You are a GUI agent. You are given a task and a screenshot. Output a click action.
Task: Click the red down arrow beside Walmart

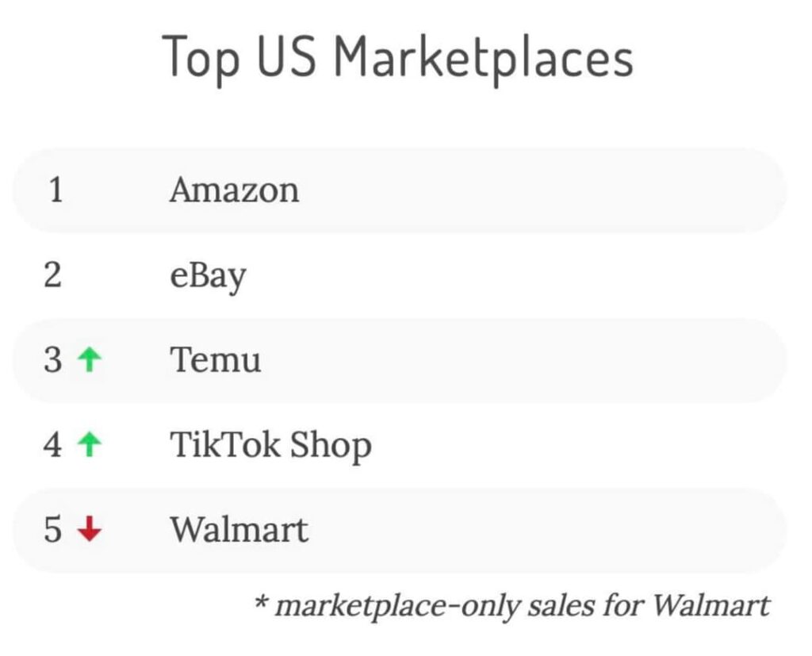[89, 529]
